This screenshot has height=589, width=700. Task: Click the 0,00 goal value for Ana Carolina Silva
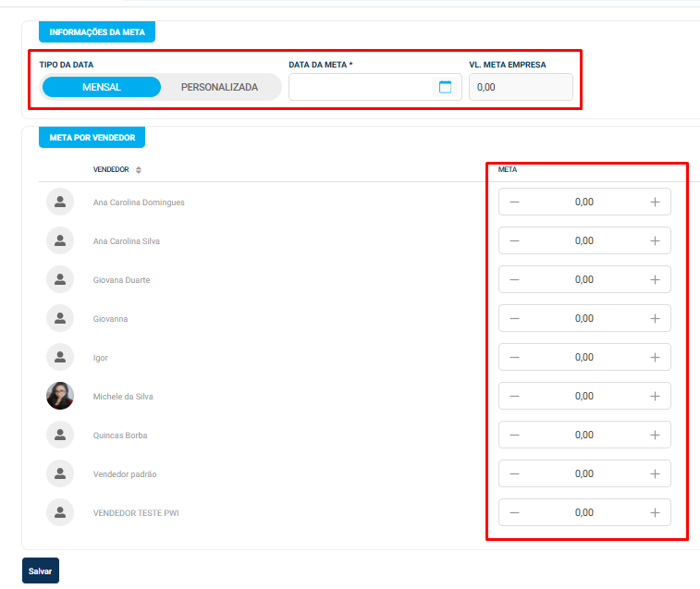coord(583,240)
